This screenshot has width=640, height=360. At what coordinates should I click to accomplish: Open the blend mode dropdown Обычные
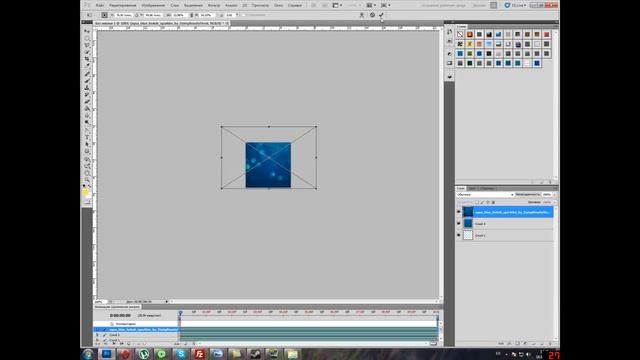coord(485,195)
